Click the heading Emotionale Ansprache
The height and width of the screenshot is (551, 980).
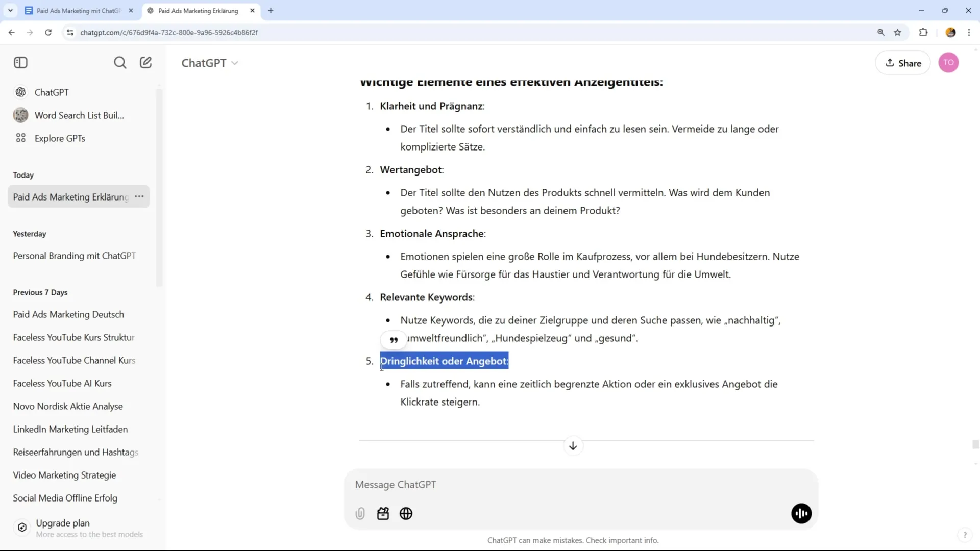click(x=432, y=234)
